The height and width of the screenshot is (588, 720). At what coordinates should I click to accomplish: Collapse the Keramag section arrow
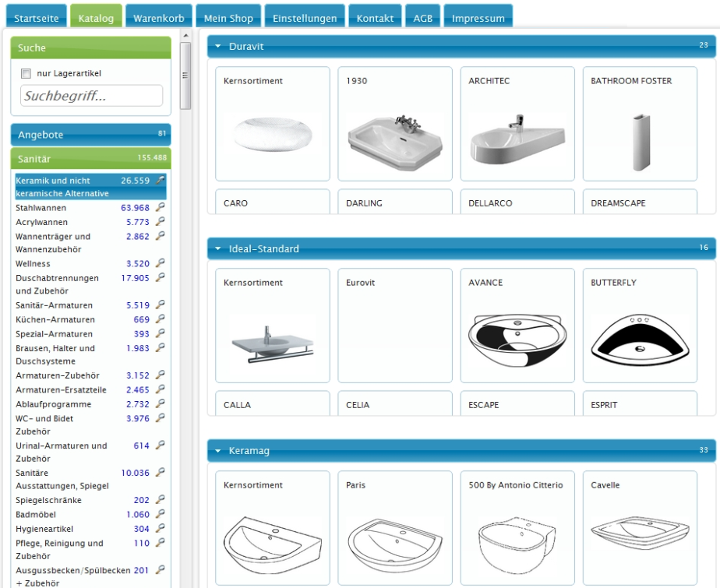[x=219, y=451]
